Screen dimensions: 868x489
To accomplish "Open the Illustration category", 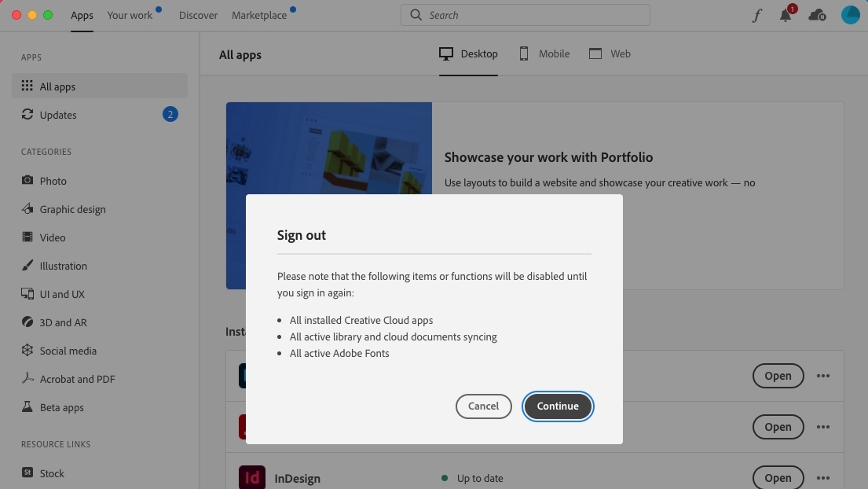I will tap(63, 266).
